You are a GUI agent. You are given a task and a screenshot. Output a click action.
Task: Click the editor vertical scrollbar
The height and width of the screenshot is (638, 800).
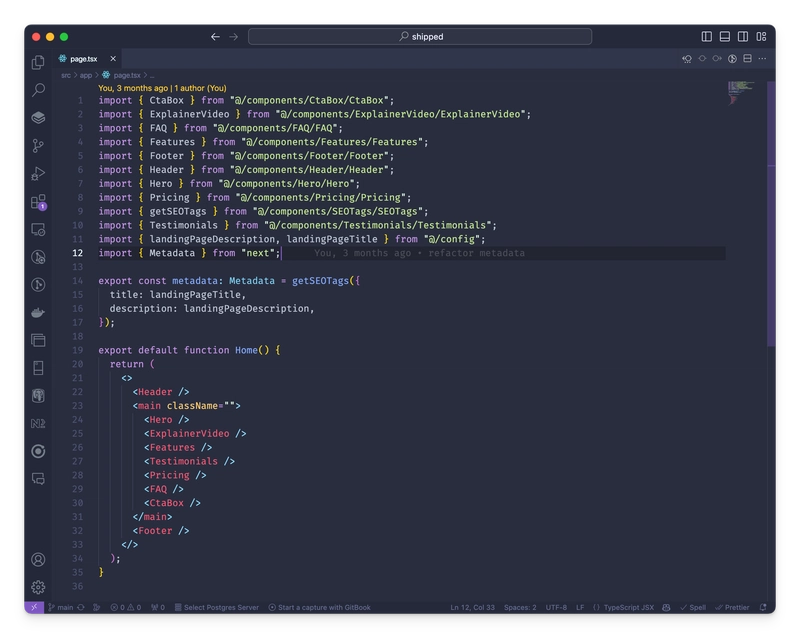click(771, 214)
